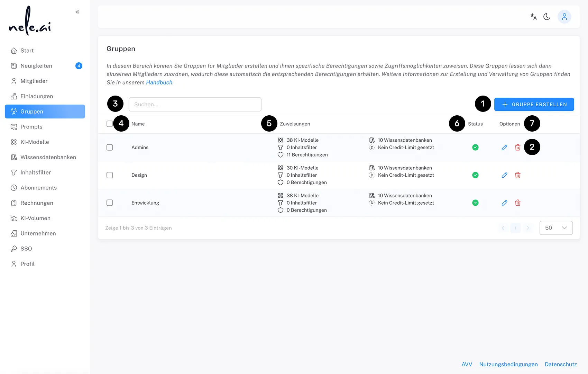
Task: Select KI-Modelle in the sidebar
Action: click(x=34, y=142)
